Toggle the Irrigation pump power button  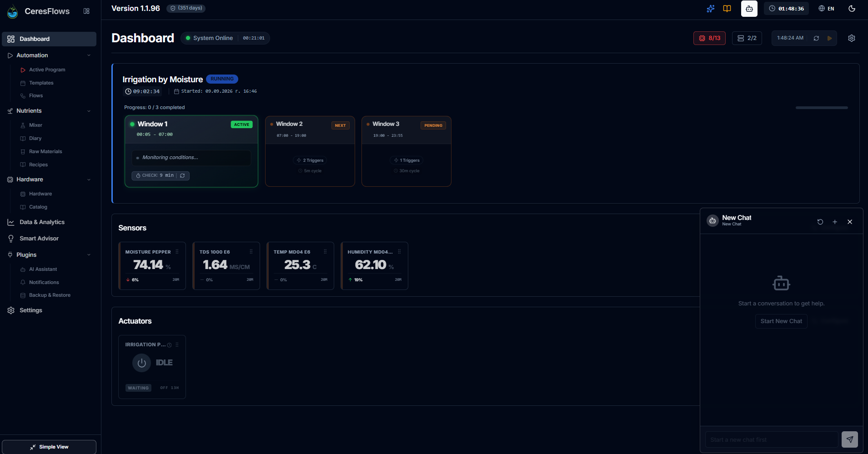click(141, 363)
